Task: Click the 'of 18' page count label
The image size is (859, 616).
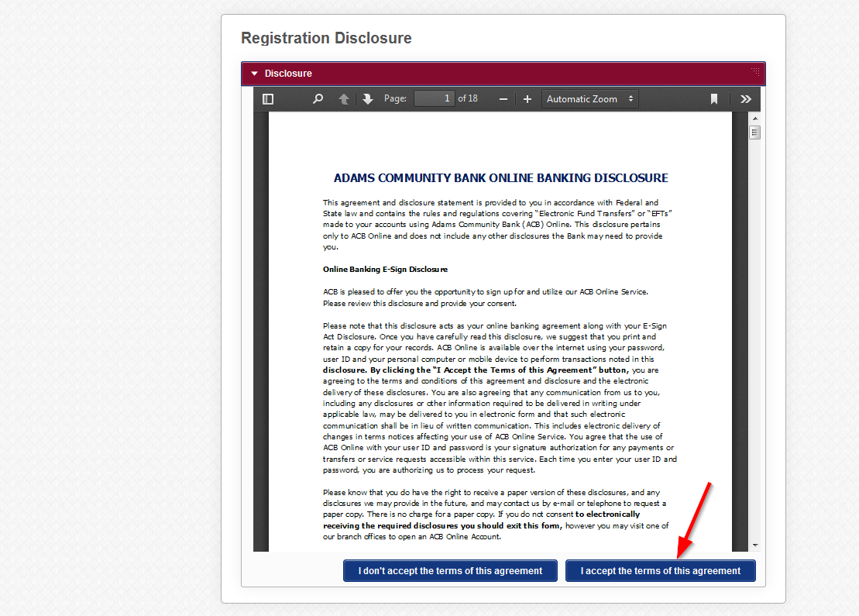Action: [x=467, y=98]
